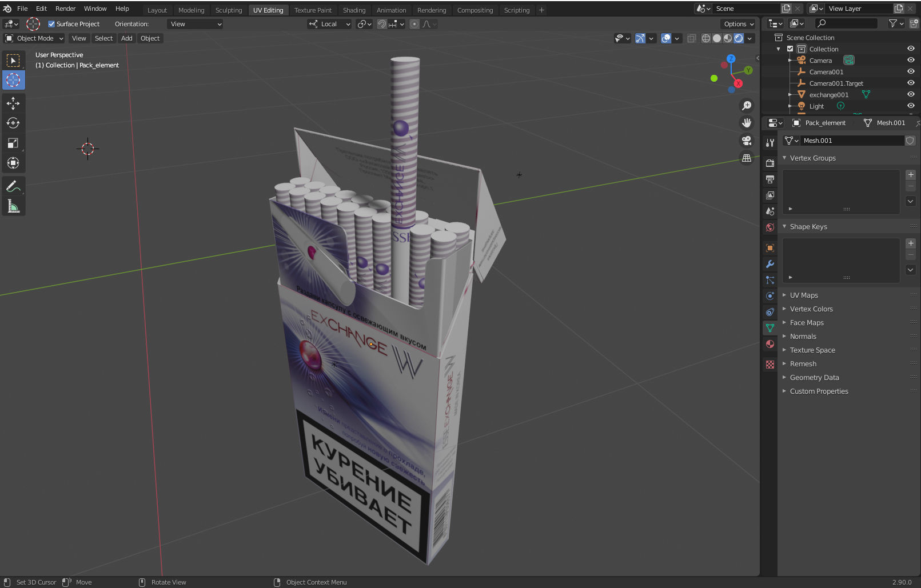Viewport: 921px width, 588px height.
Task: Open the Object Mode dropdown
Action: [x=34, y=38]
